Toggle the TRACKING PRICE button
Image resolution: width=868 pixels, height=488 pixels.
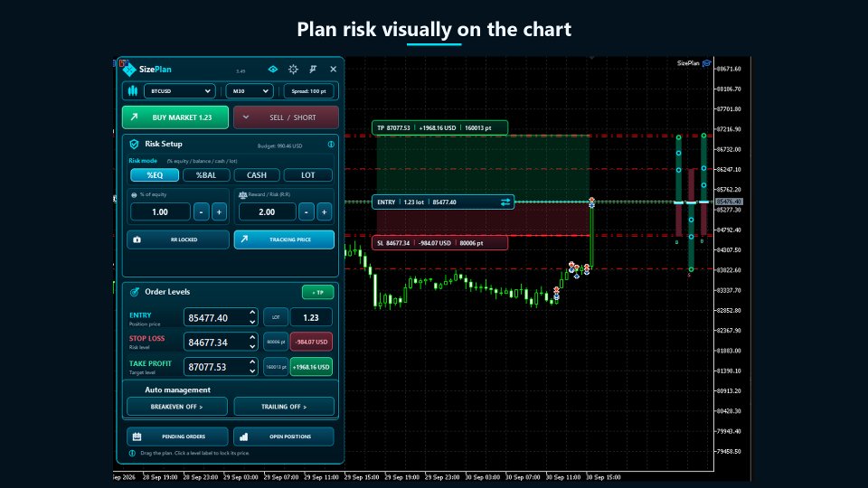click(284, 239)
